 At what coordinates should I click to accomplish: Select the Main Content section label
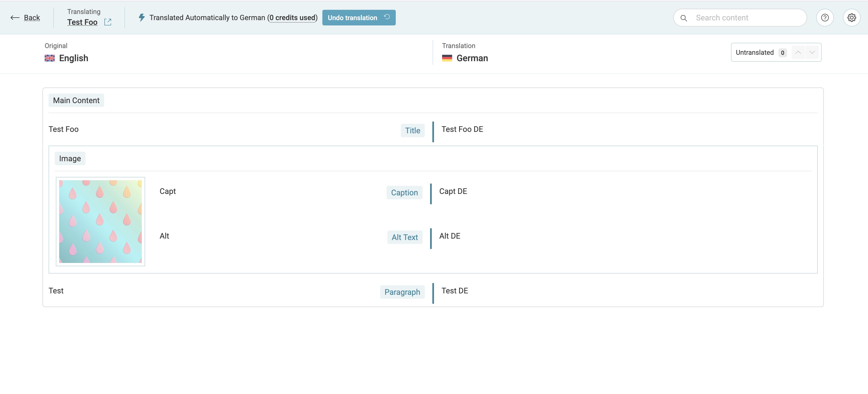pyautogui.click(x=76, y=101)
